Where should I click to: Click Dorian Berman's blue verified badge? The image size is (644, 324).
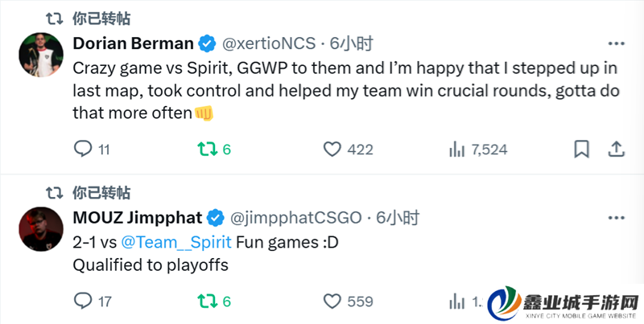[x=208, y=43]
